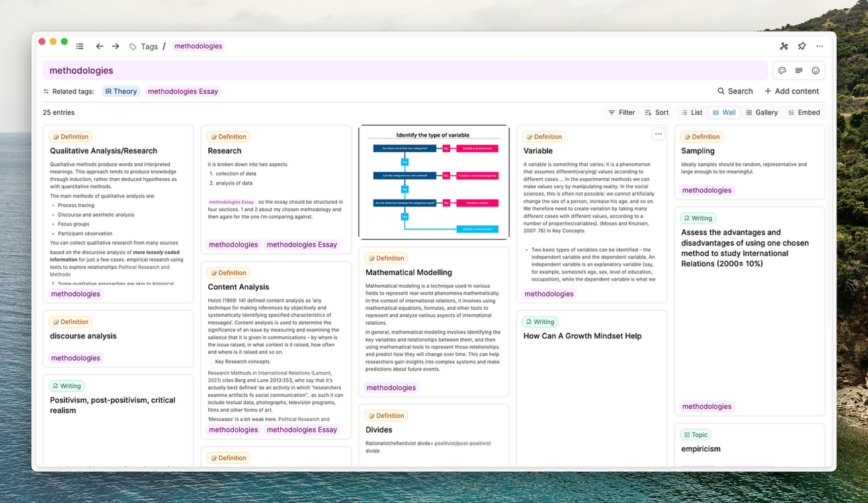Screen dimensions: 868x503
Task: Click the Definition badge on Sampling card
Action: click(702, 137)
